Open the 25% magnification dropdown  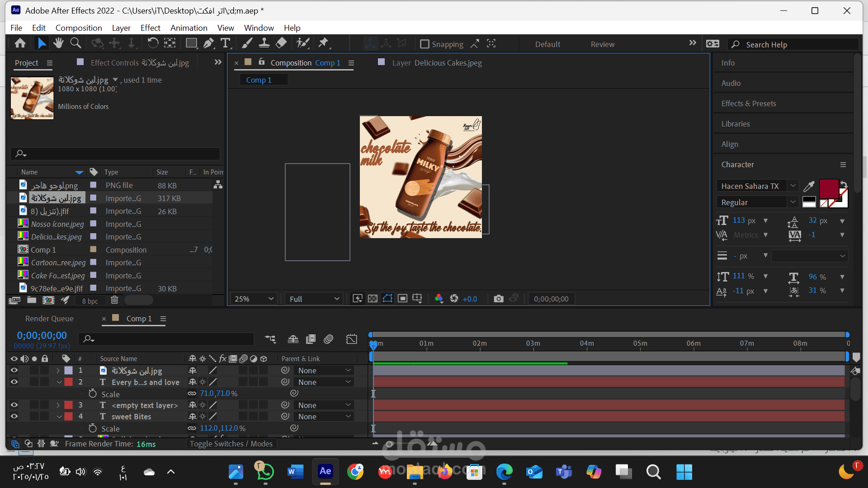(254, 299)
